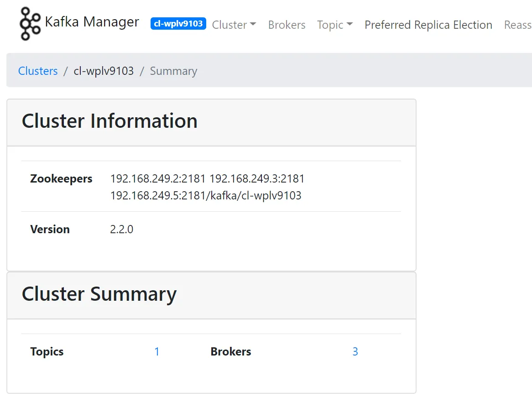Click the Version value 2.2.0
The height and width of the screenshot is (413, 532).
pos(121,229)
